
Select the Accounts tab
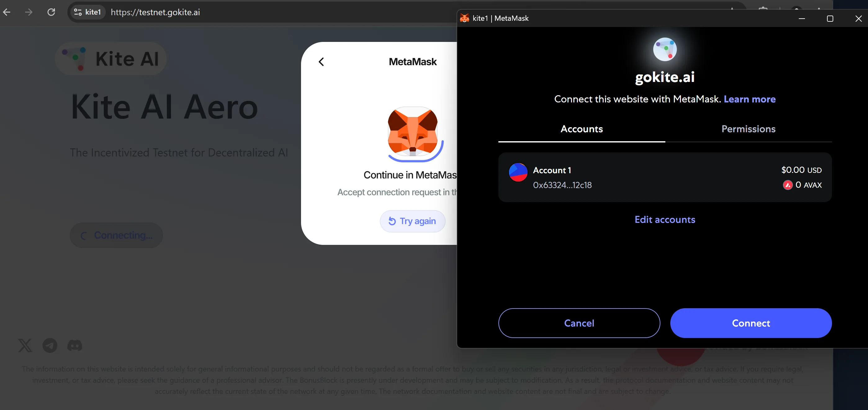point(582,129)
